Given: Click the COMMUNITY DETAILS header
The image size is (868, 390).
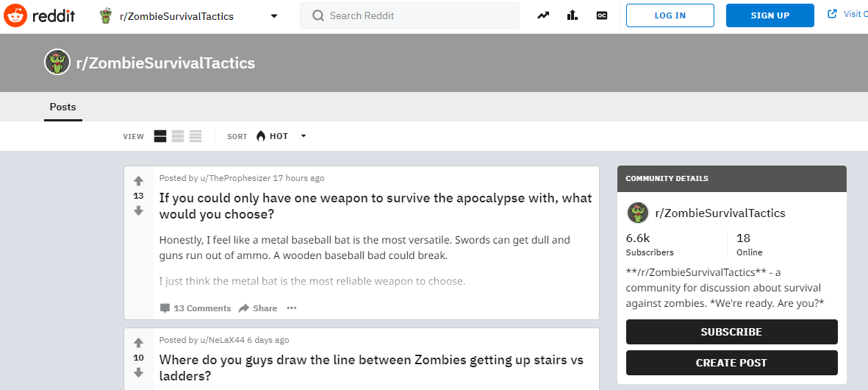Looking at the screenshot, I should (731, 179).
